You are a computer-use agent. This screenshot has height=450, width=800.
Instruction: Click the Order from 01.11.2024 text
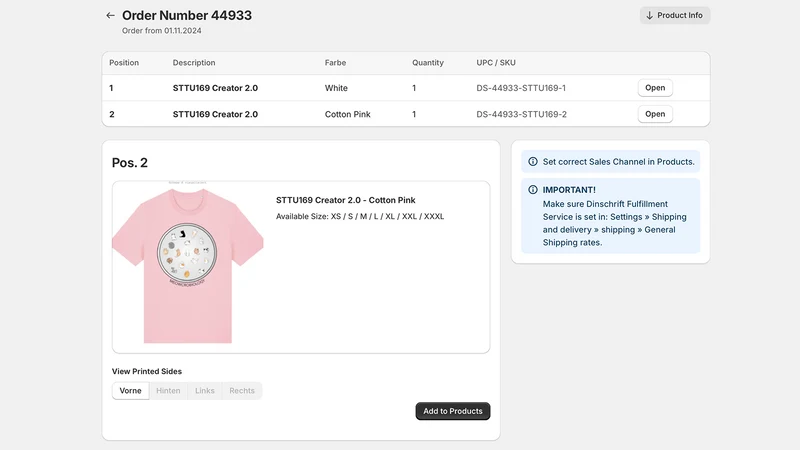point(162,31)
